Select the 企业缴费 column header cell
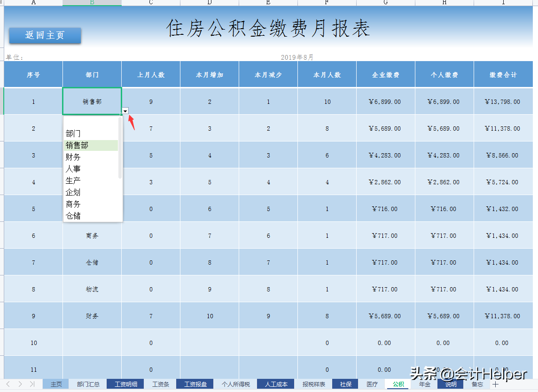 tap(385, 74)
